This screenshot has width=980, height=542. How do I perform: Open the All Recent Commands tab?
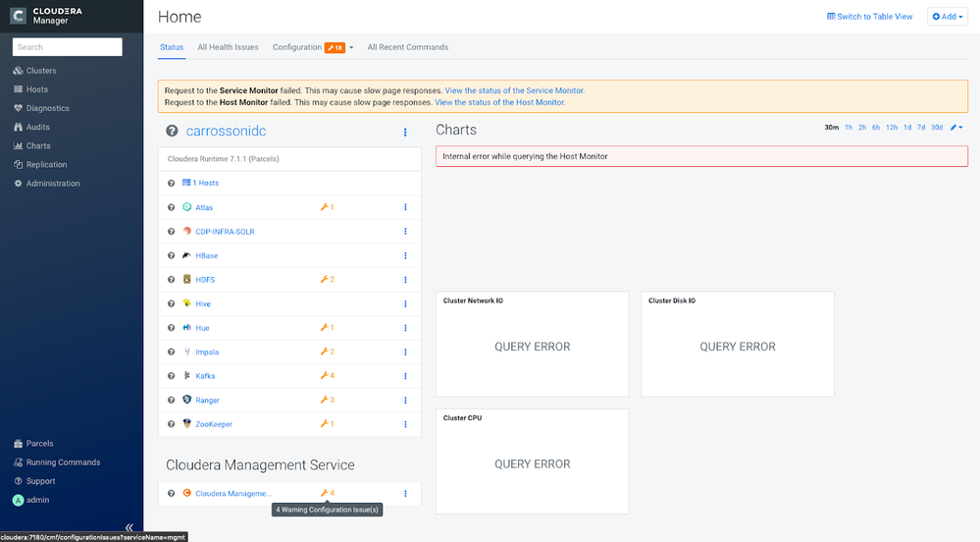click(x=407, y=47)
